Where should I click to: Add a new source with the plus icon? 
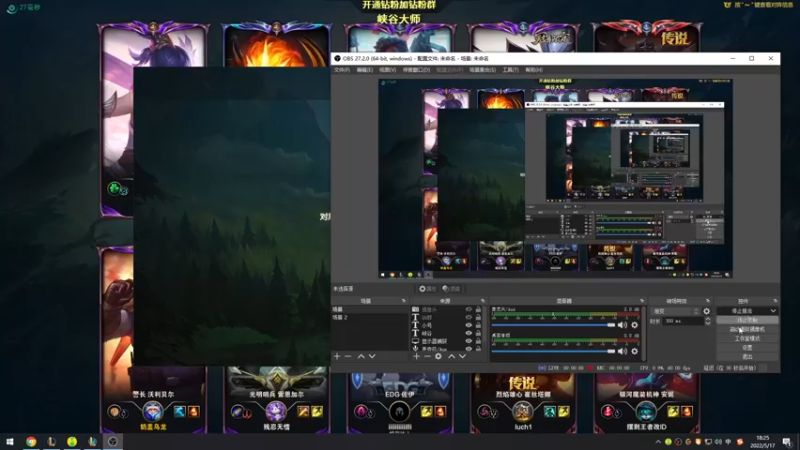click(416, 356)
